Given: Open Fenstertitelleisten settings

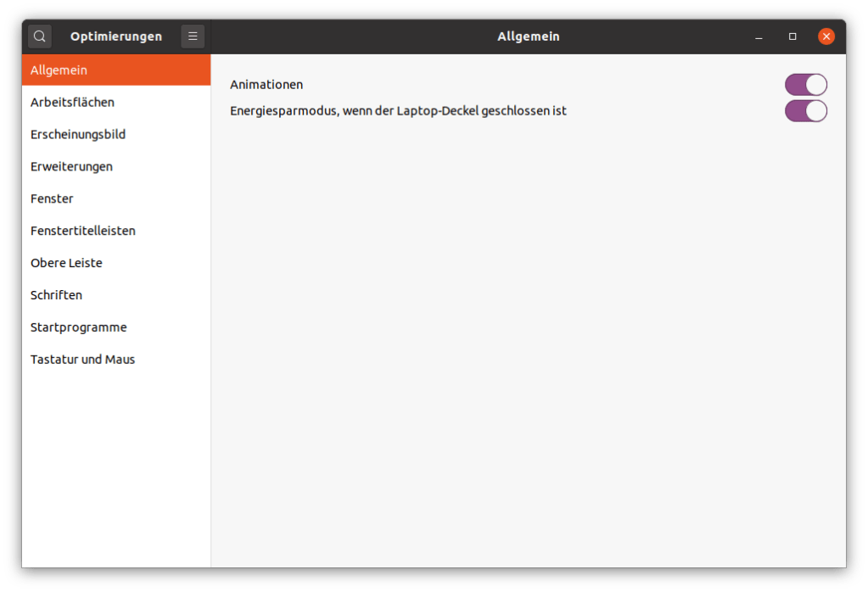Looking at the screenshot, I should pos(116,231).
